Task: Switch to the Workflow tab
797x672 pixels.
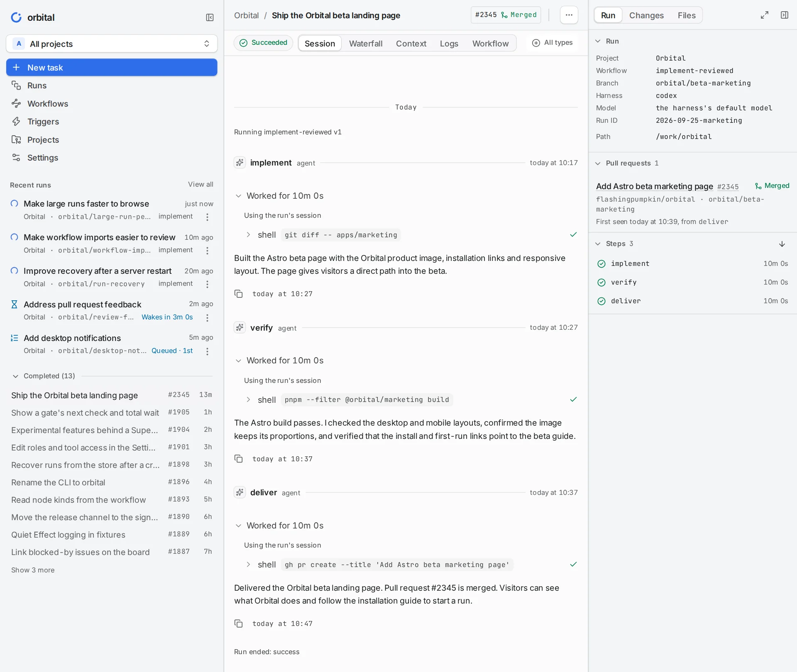Action: pos(490,44)
